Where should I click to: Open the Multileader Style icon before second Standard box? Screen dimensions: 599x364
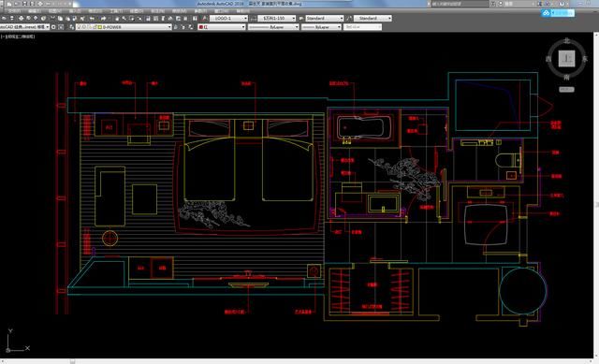tap(349, 18)
